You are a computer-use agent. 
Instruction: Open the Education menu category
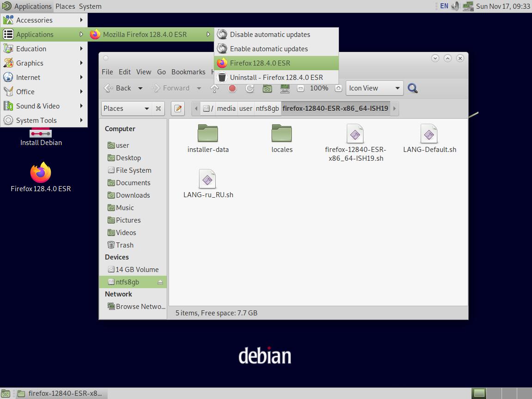coord(44,48)
